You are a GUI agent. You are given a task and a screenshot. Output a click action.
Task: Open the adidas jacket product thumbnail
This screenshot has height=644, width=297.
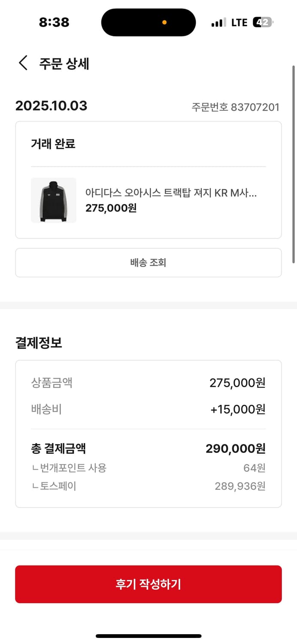[54, 200]
